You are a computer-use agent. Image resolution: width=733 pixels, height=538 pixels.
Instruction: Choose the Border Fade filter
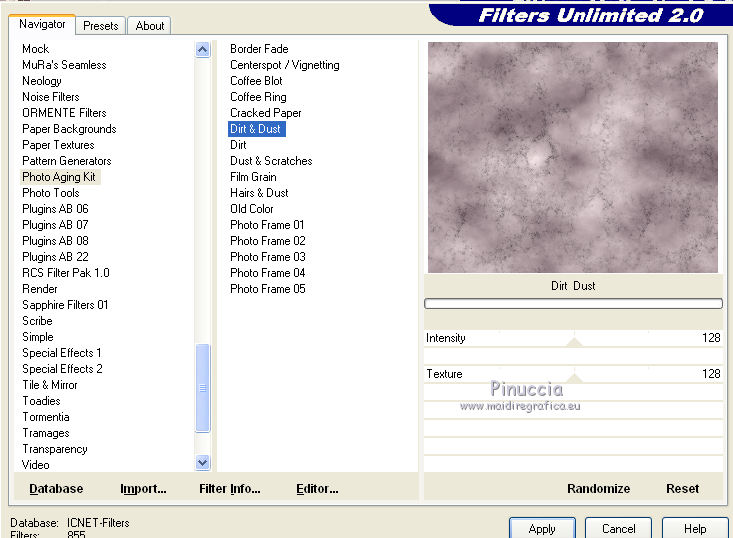tap(259, 49)
